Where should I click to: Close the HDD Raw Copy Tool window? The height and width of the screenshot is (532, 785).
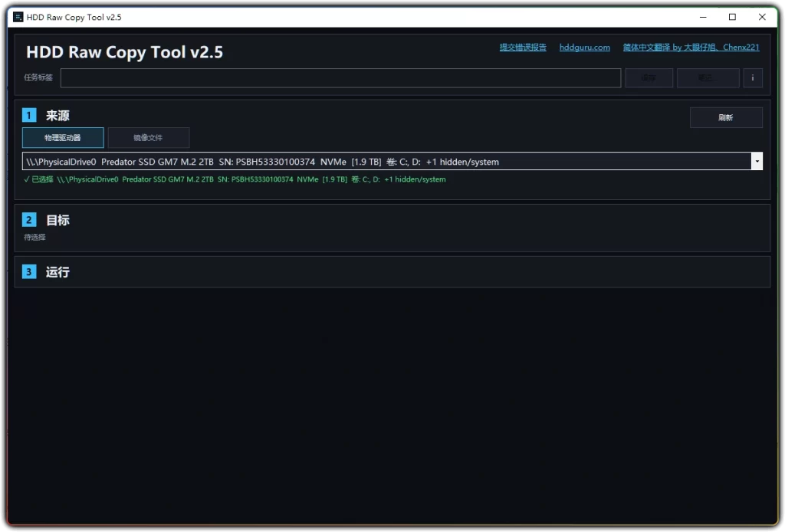[762, 17]
